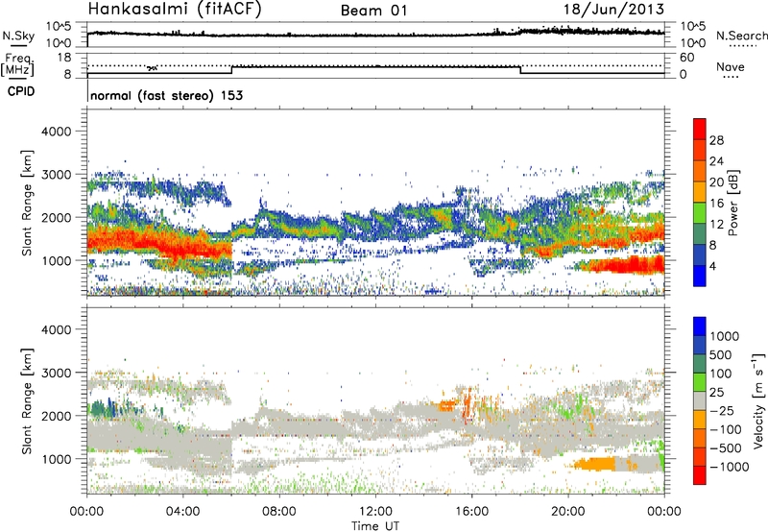Click the '12:00' time axis label
Image resolution: width=768 pixels, height=532 pixels.
pyautogui.click(x=375, y=512)
